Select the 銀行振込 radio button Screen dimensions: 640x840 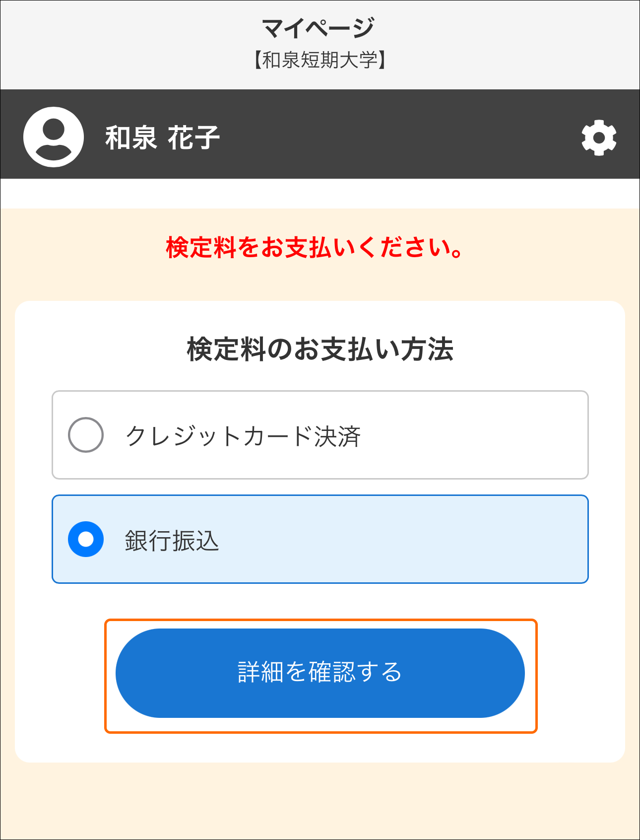coord(86,539)
